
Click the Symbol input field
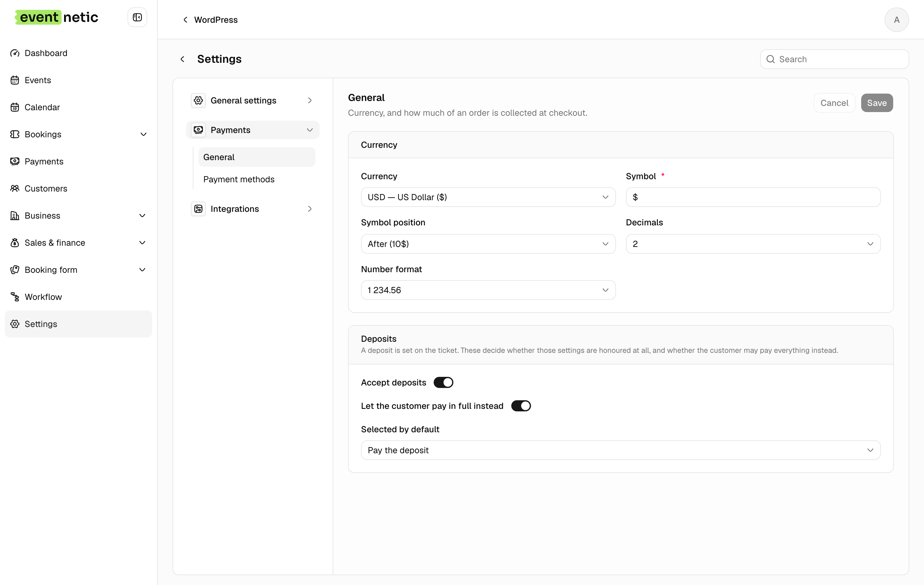click(x=753, y=197)
